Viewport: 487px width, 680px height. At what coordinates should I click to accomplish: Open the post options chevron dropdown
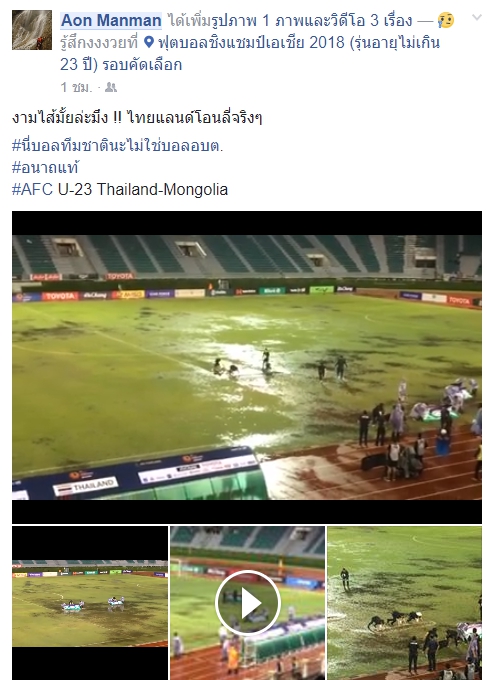click(477, 18)
